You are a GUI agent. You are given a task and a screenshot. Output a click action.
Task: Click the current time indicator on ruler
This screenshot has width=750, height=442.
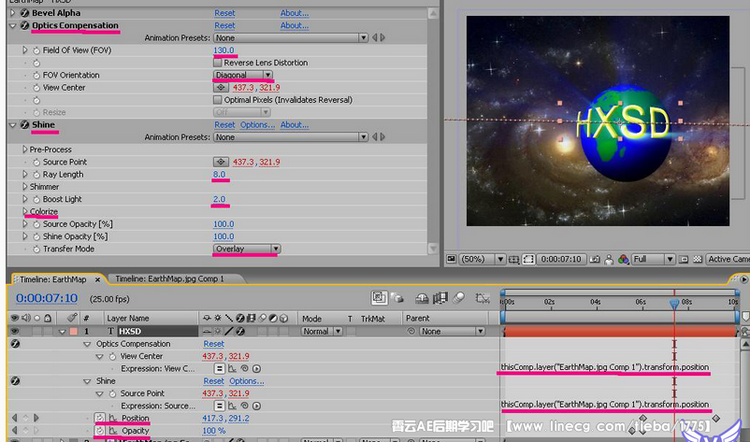click(674, 303)
